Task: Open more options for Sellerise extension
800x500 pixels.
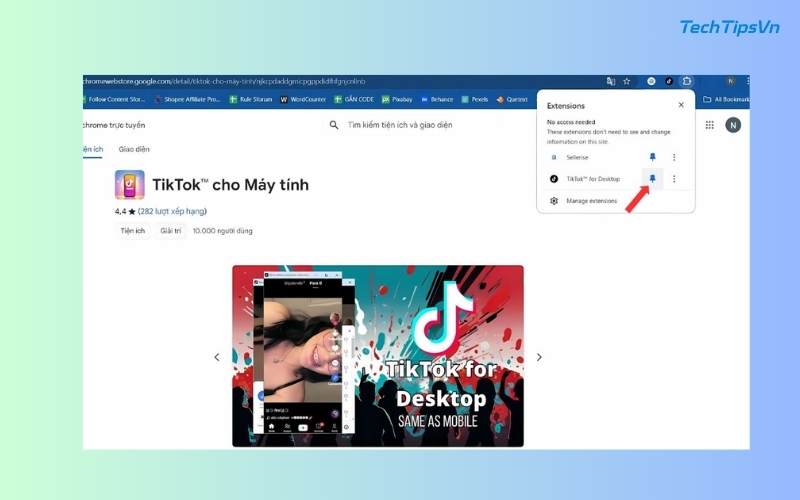Action: [674, 157]
